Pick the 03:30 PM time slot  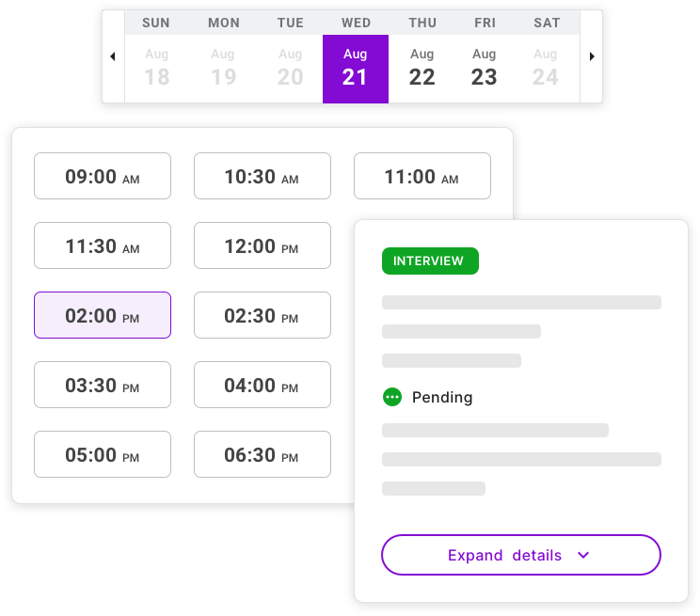tap(103, 385)
